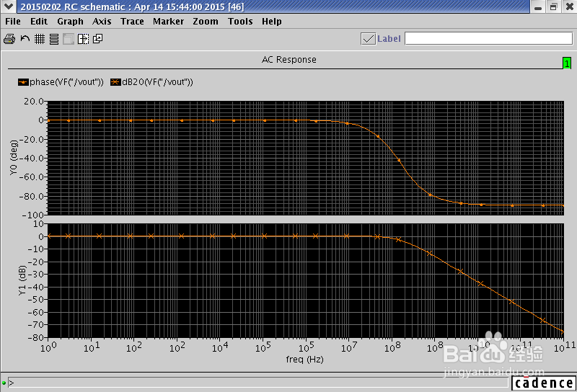Click the command input line at bottom
Viewport: 577px width, 392px height.
[x=257, y=383]
